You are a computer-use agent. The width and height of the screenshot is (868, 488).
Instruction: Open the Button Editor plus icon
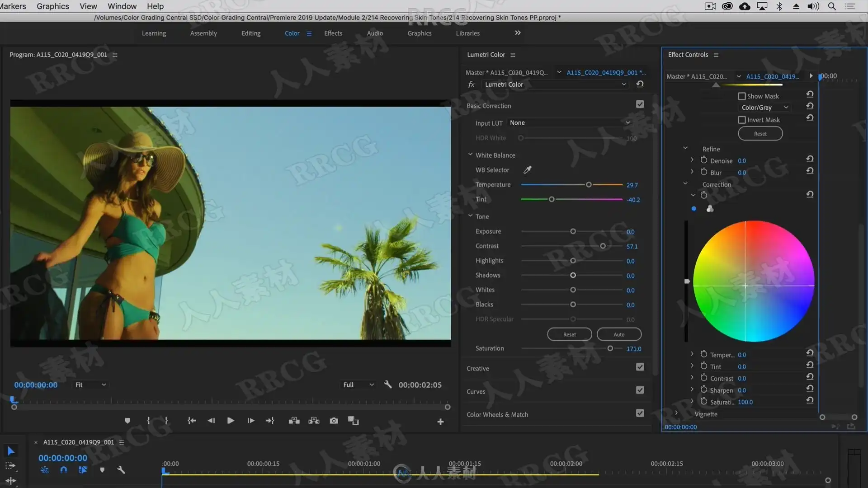(x=440, y=422)
